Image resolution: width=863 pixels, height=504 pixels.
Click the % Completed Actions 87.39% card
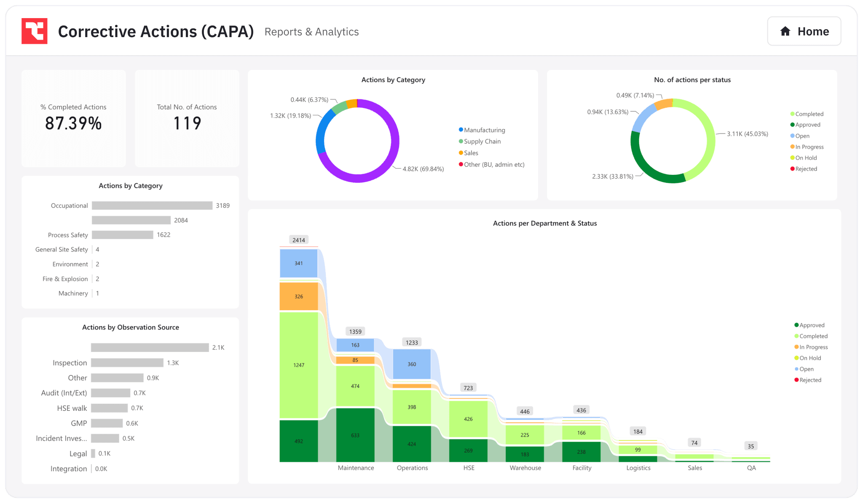73,118
